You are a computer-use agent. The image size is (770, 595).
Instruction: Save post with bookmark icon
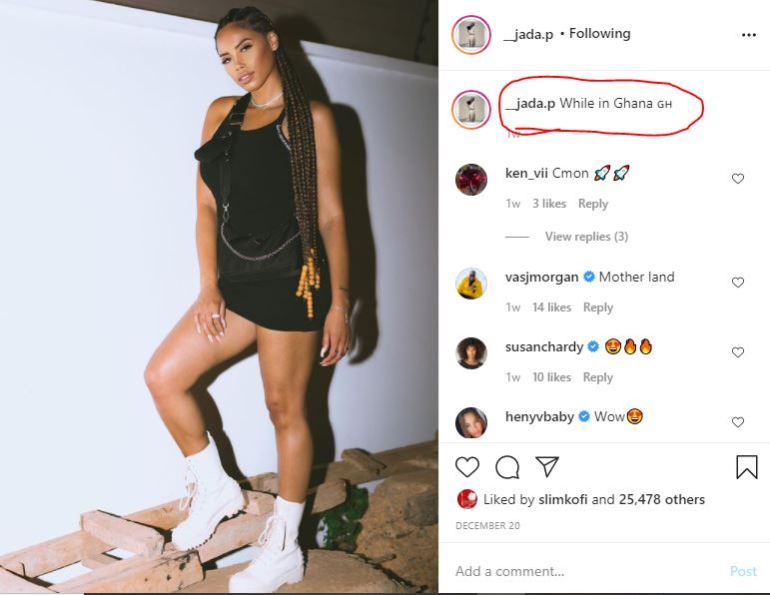click(x=746, y=467)
